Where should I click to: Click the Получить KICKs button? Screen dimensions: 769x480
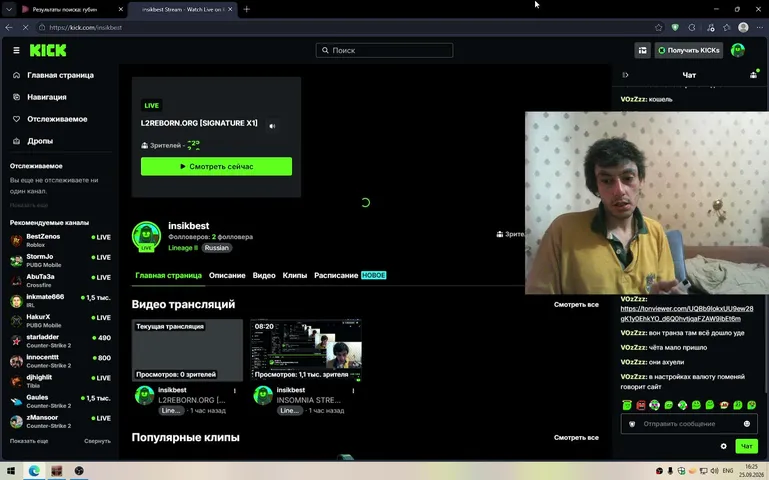[x=689, y=51]
